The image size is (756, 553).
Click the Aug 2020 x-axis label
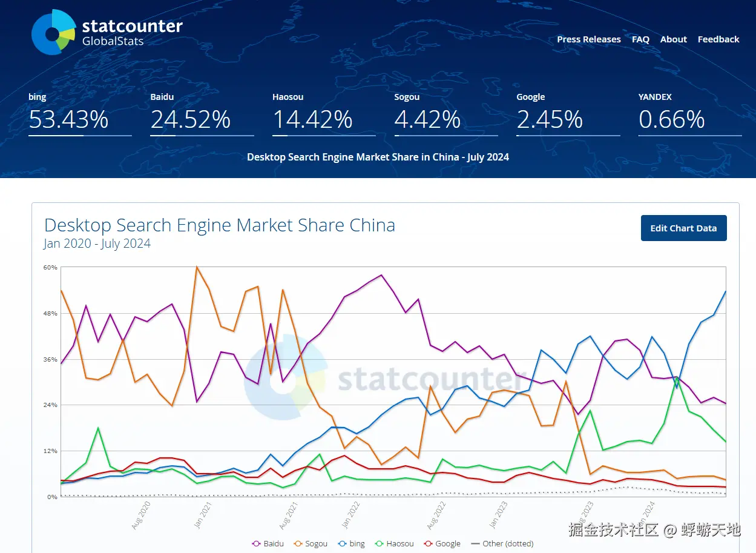pos(140,515)
